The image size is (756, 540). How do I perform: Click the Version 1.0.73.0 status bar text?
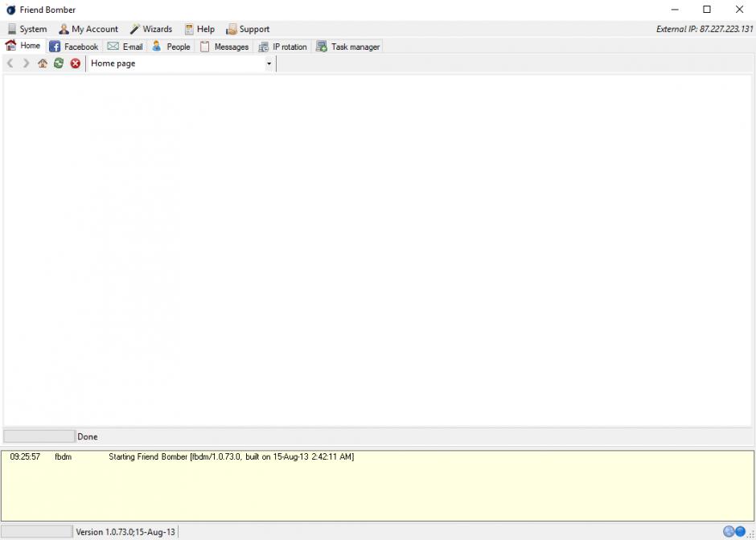(x=125, y=532)
